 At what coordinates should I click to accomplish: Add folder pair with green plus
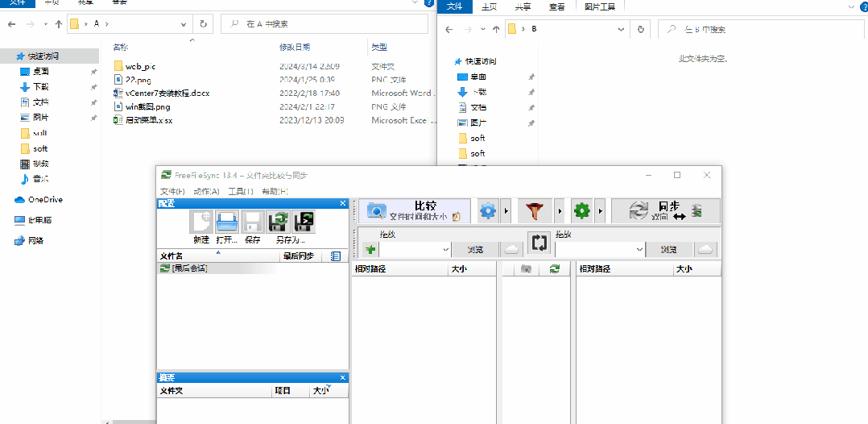click(370, 250)
